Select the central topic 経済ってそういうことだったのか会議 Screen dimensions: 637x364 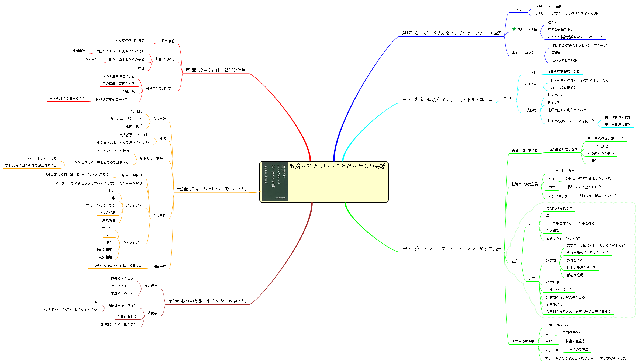coord(337,166)
